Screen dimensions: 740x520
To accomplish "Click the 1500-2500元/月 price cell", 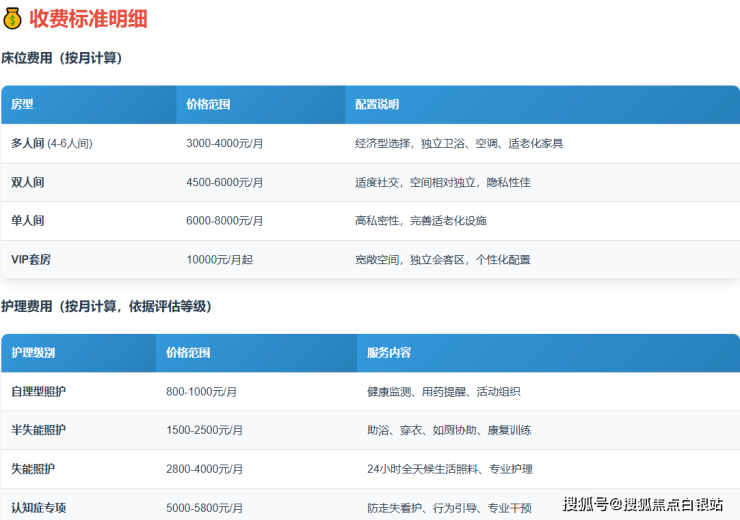I will 204,430.
